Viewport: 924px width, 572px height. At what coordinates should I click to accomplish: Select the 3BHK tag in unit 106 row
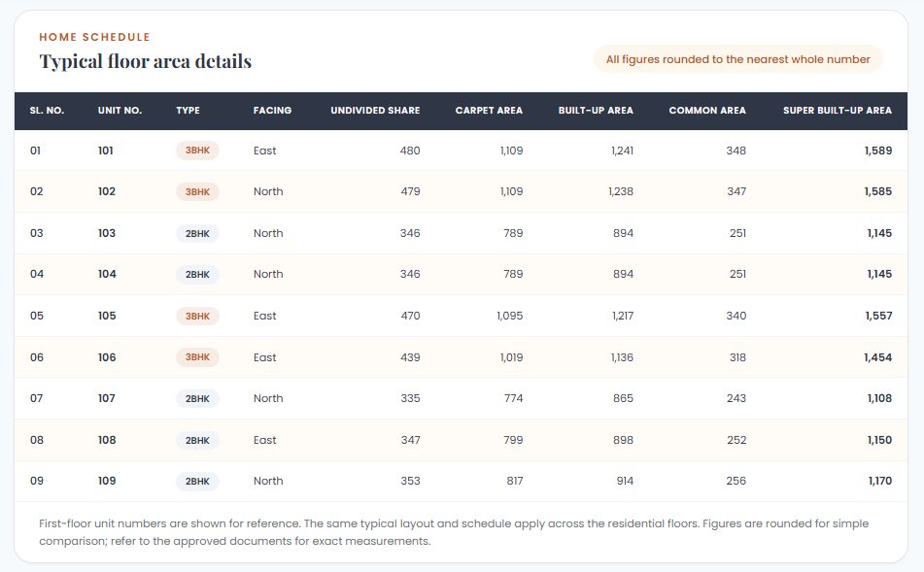coord(197,357)
